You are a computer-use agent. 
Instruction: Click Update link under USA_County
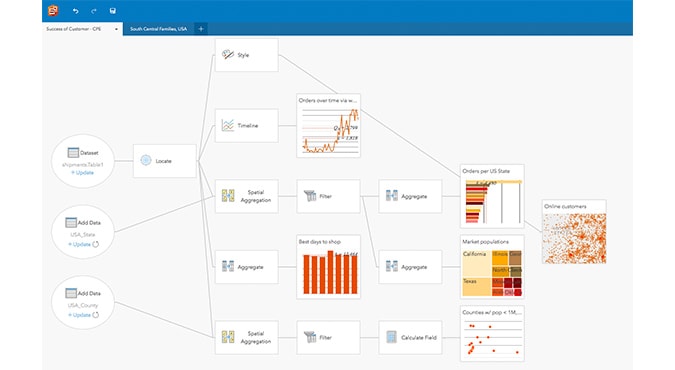pos(79,315)
